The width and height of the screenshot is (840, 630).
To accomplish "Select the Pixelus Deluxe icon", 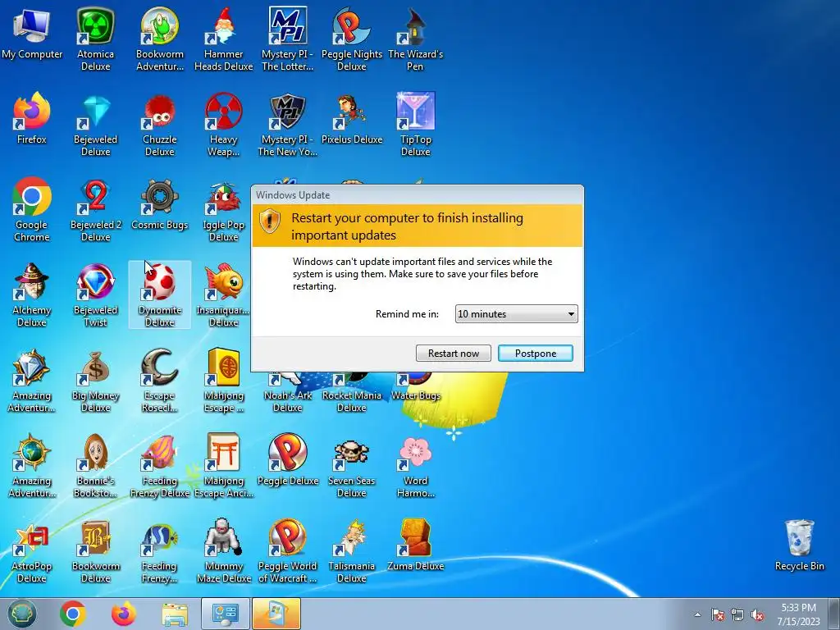I will (351, 118).
